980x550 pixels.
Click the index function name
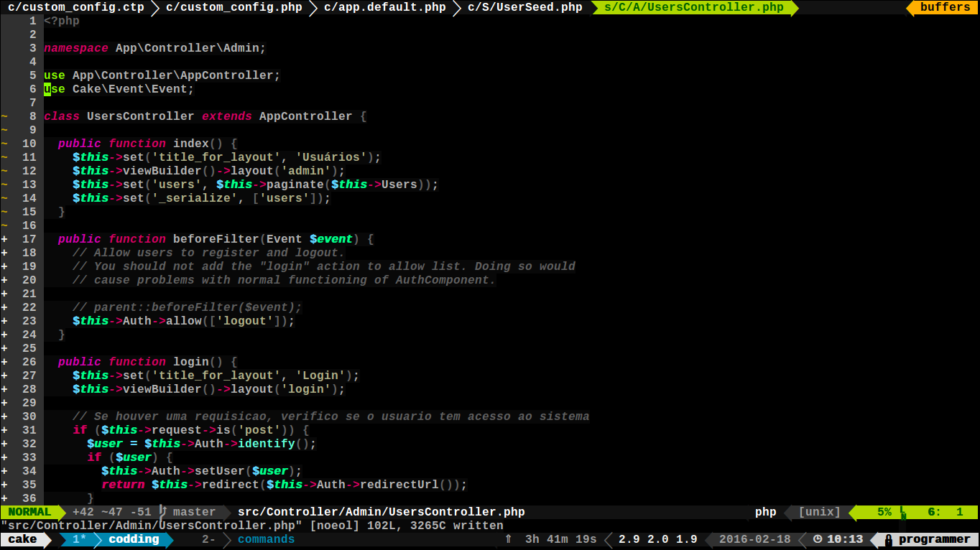[190, 144]
